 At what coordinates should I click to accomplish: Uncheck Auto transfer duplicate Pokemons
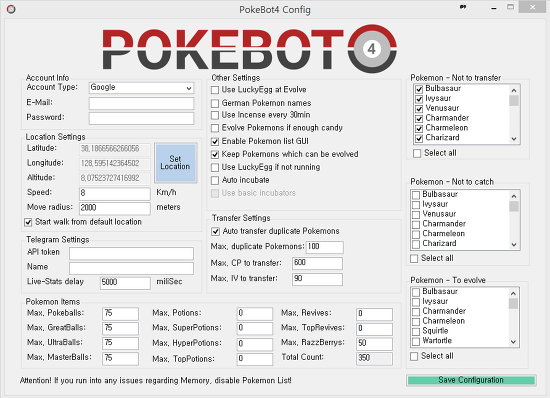[x=215, y=231]
